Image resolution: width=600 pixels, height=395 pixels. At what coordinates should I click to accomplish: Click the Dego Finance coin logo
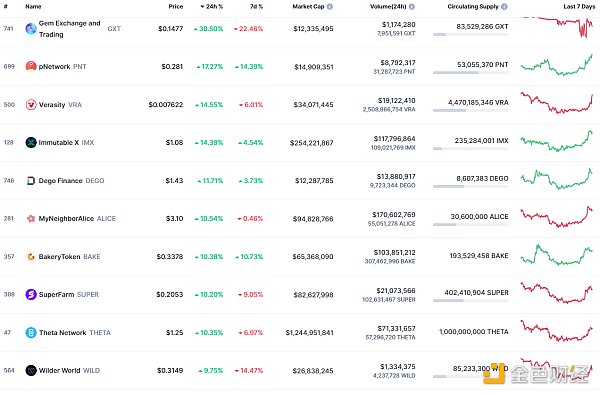[x=31, y=181]
